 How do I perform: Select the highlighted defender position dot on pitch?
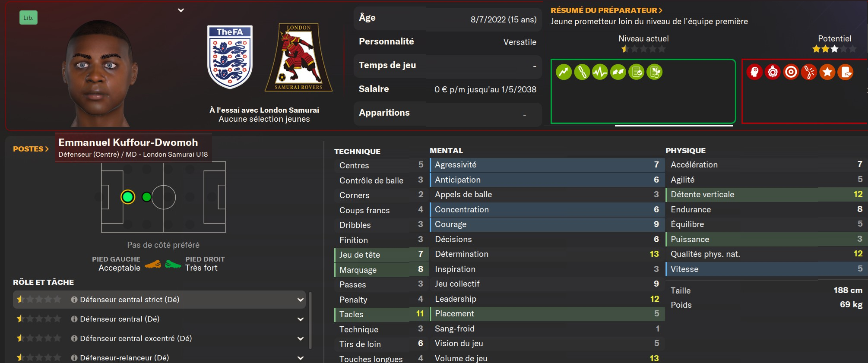pos(128,197)
